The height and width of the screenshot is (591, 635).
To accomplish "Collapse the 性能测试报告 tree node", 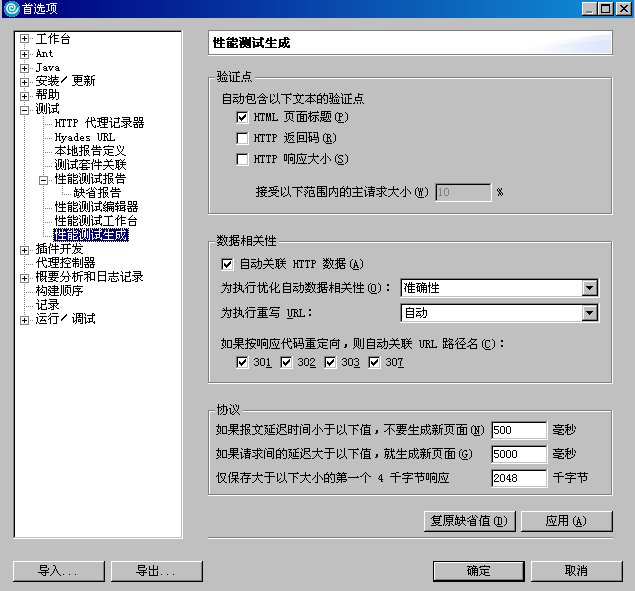I will point(43,180).
